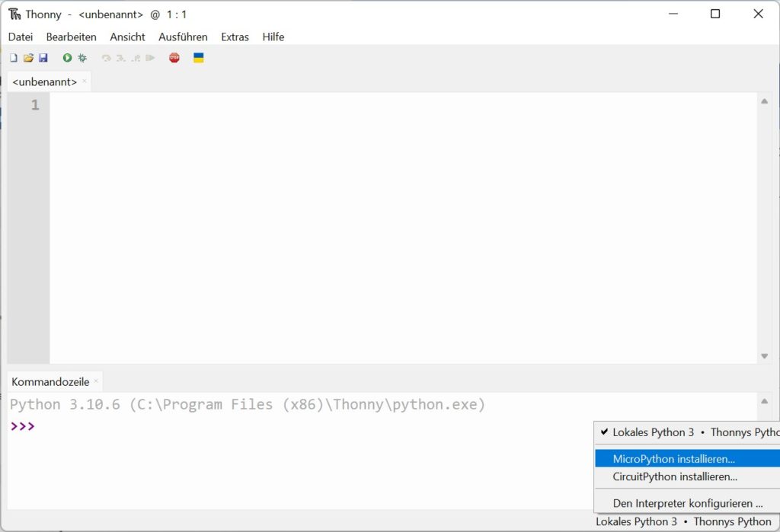Click the Resume debug icon

pyautogui.click(x=150, y=58)
